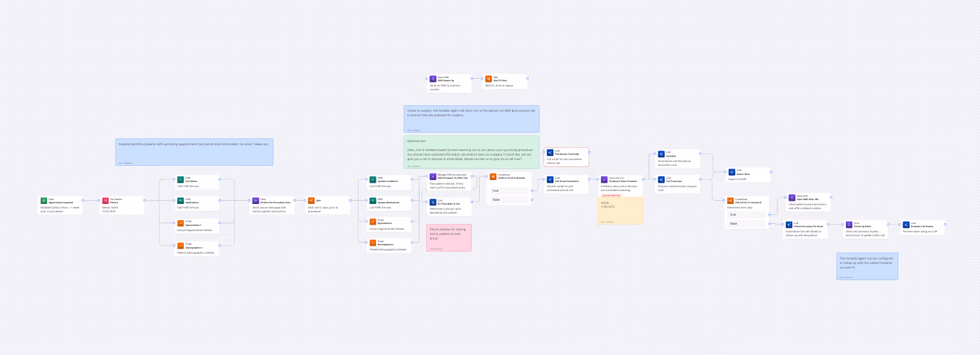This screenshot has width=980, height=355.
Task: Select the Outbound Voice Outreach call icon
Action: [604, 179]
